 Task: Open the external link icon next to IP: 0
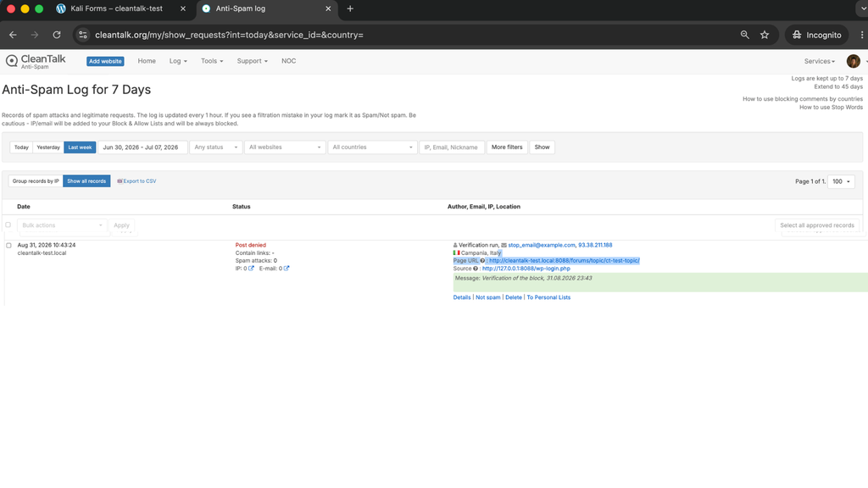point(251,269)
